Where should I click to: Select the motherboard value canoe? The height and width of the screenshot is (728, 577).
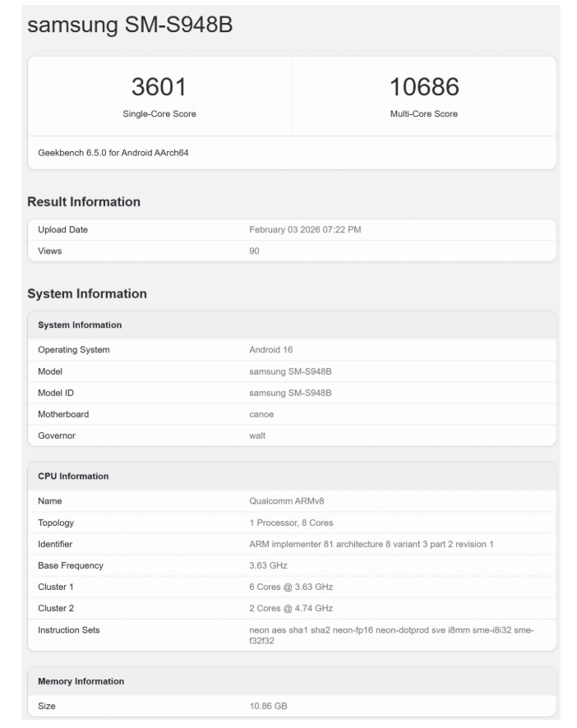pyautogui.click(x=261, y=414)
